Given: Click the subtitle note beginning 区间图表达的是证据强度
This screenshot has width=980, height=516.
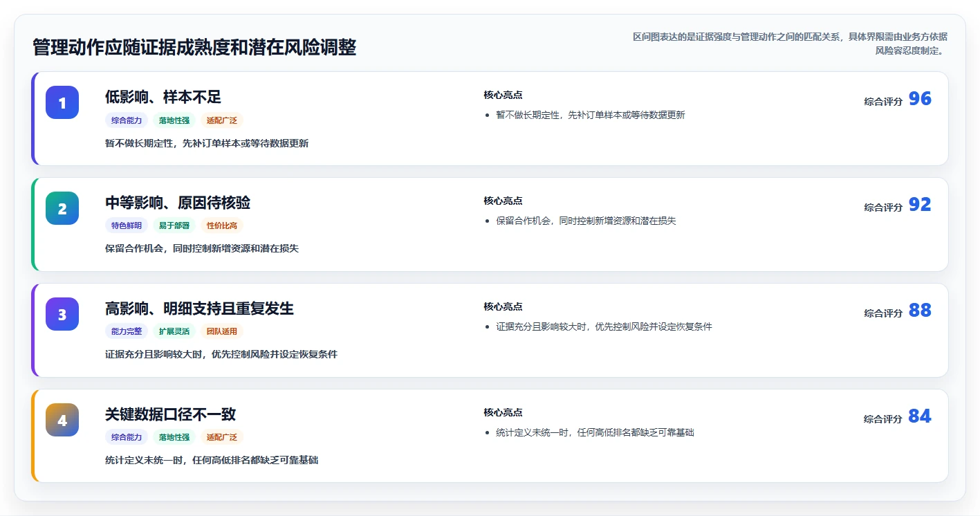Looking at the screenshot, I should click(x=788, y=43).
